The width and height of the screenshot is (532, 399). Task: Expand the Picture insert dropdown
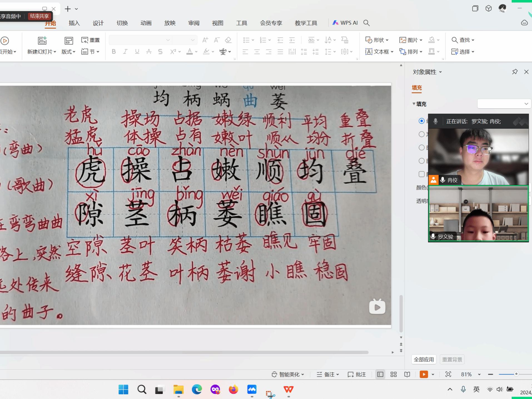point(421,40)
